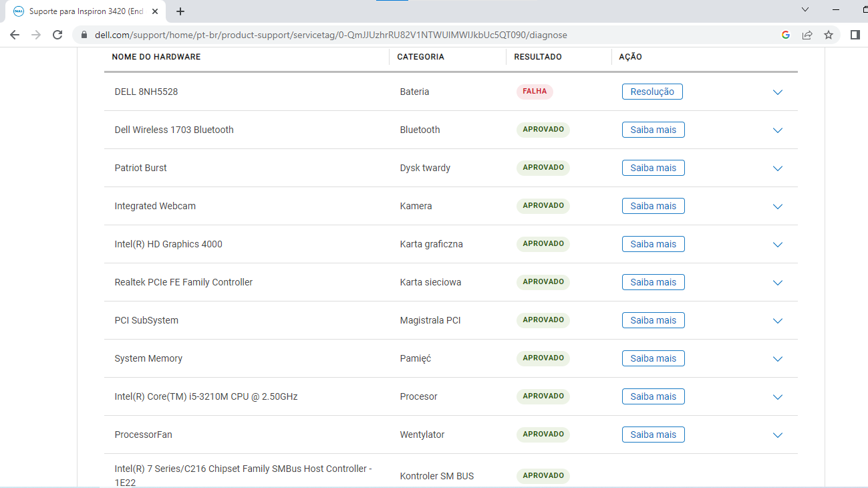Select the Suporte para Inspiron 3420 tab
Viewport: 868px width, 488px height.
click(x=86, y=11)
